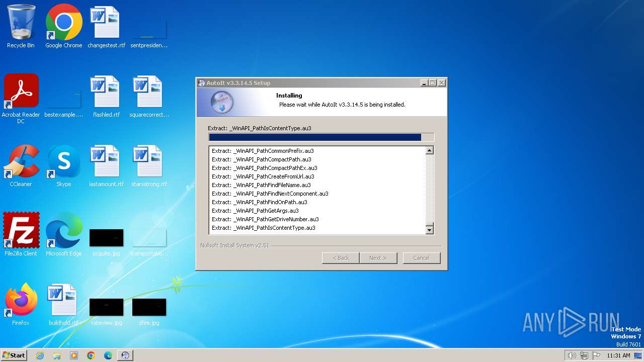This screenshot has width=644, height=362.
Task: Select the lastamount.rtf desktop file
Action: coord(106,166)
